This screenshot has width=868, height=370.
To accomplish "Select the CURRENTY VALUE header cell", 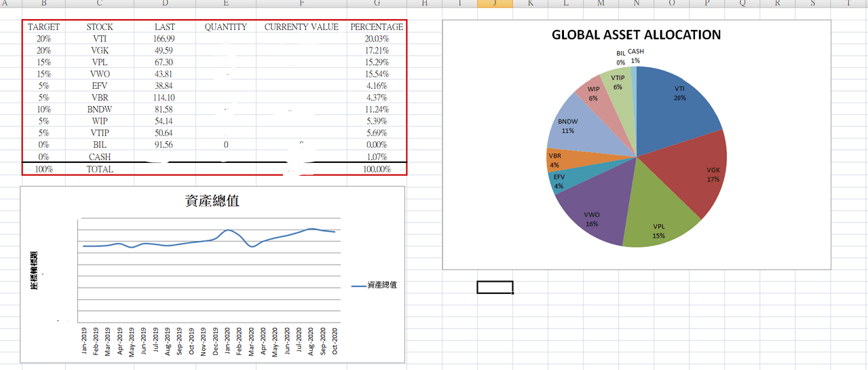I will pyautogui.click(x=301, y=27).
